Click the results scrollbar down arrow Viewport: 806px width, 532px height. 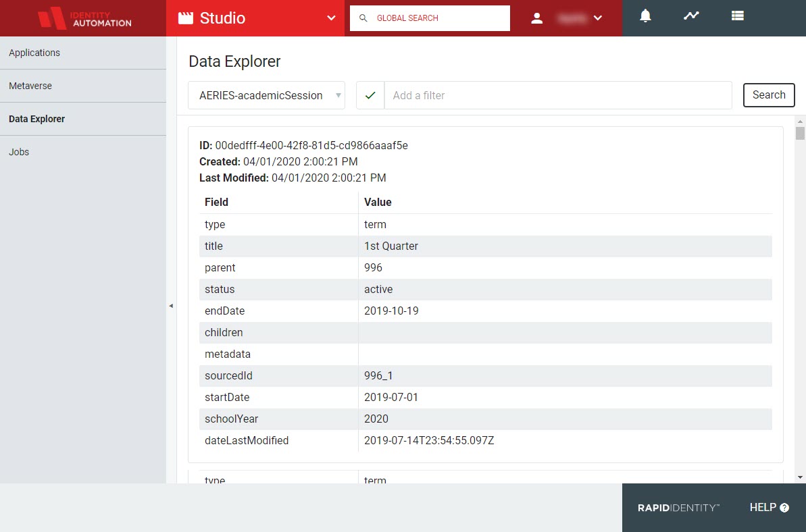point(800,477)
